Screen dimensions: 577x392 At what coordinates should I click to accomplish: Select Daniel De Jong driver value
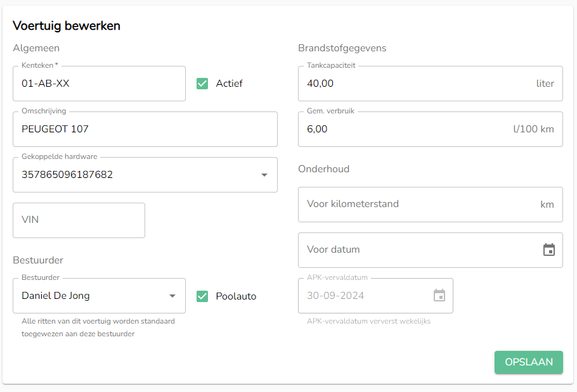(56, 296)
